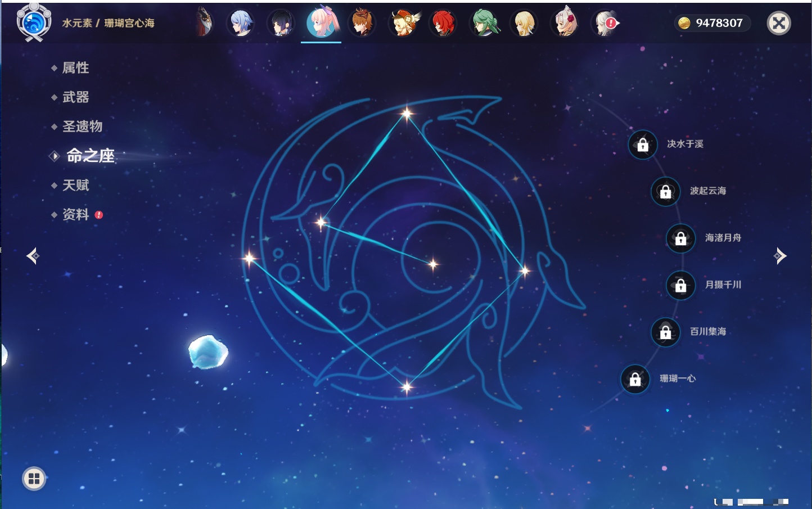This screenshot has width=812, height=509.
Task: Select the dark-purple-haired character avatar
Action: point(281,23)
